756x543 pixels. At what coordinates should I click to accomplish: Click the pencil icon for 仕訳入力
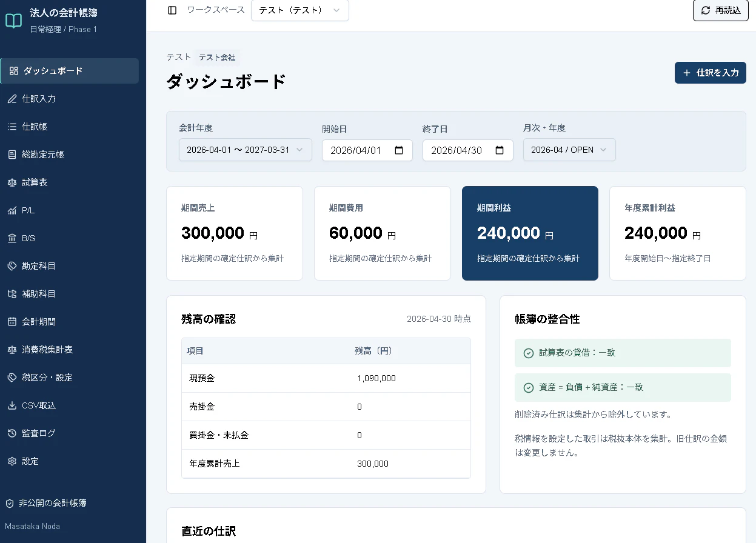[12, 99]
